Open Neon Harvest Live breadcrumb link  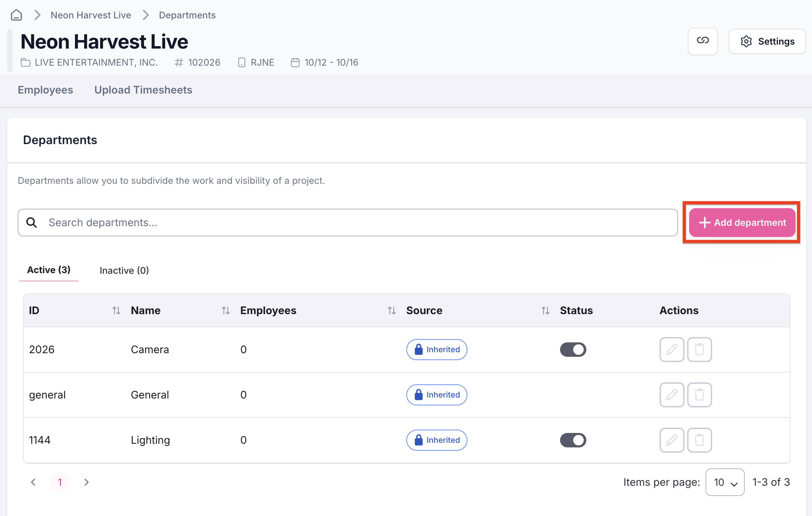91,15
